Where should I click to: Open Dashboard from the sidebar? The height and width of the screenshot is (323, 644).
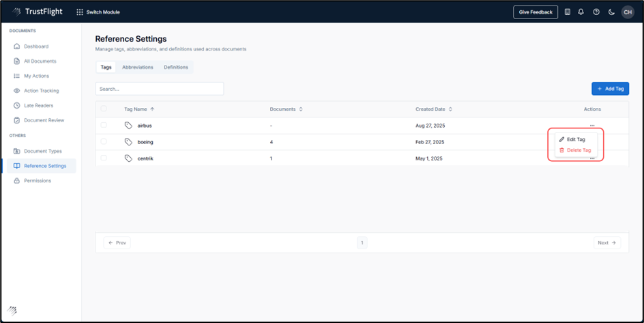(36, 46)
